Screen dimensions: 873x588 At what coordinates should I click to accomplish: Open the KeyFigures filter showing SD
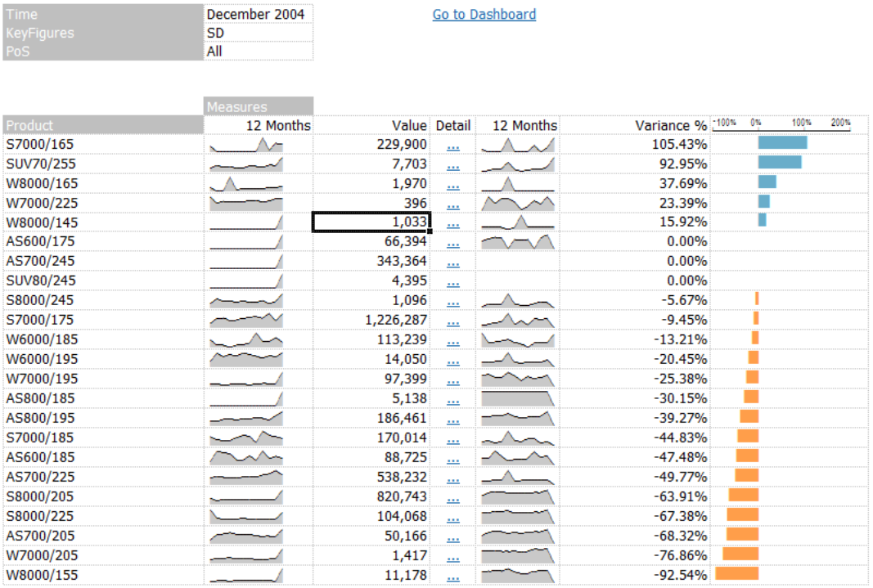[x=259, y=33]
